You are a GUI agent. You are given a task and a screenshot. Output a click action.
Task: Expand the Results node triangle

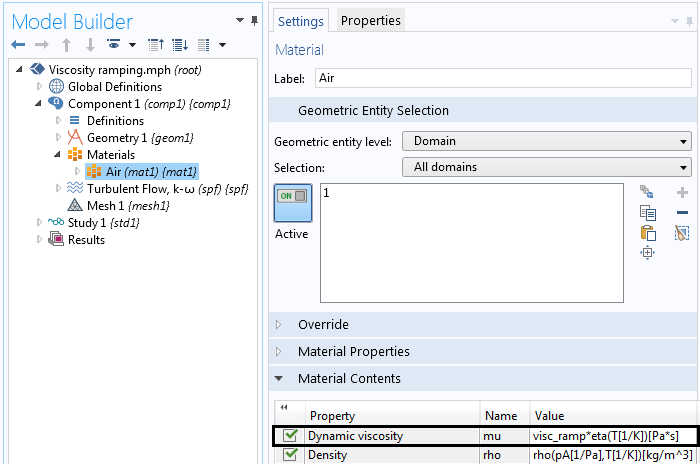39,239
